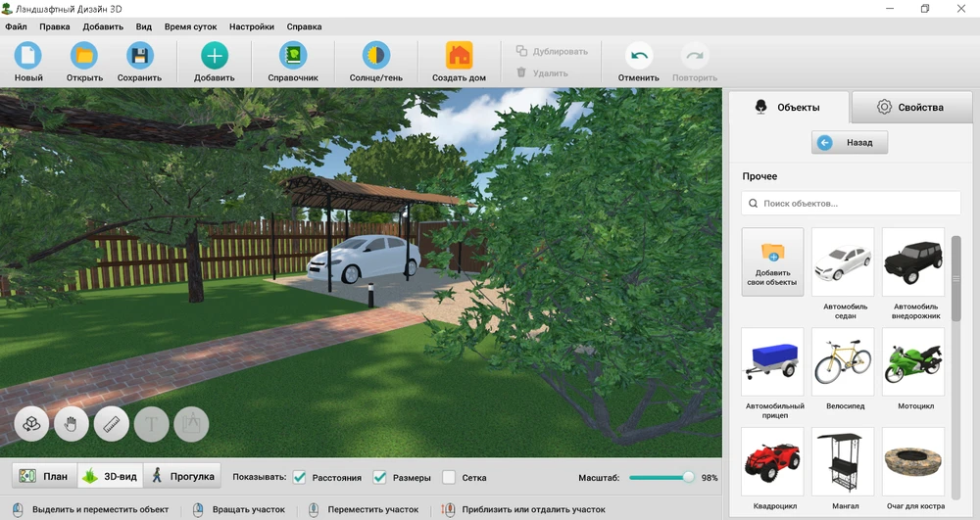Open the Время суток menu

pyautogui.click(x=191, y=27)
